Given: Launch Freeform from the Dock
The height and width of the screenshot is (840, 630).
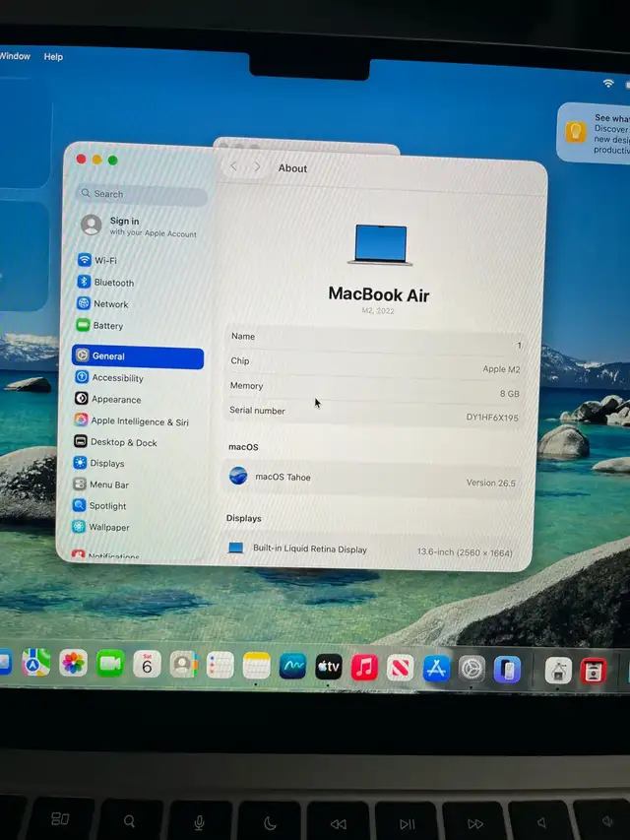Looking at the screenshot, I should tap(293, 667).
